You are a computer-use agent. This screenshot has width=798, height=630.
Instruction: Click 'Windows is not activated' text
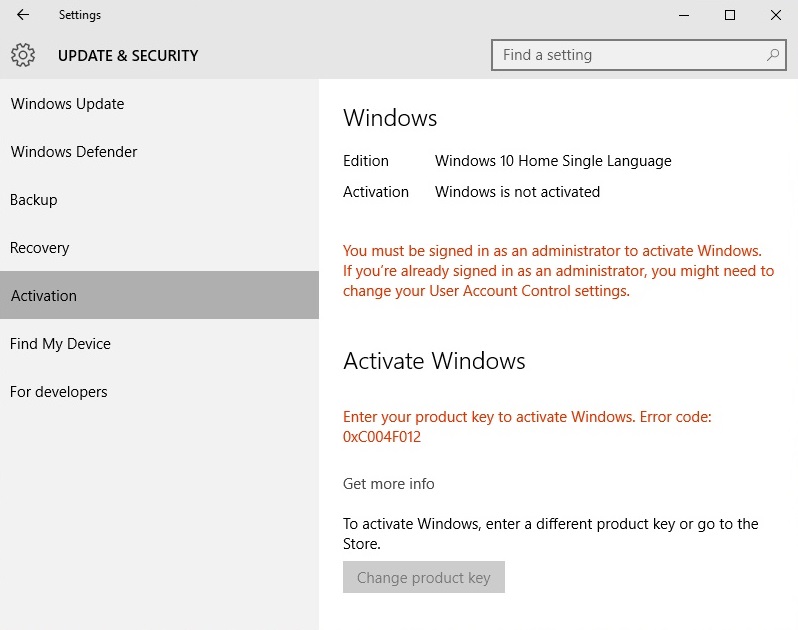pyautogui.click(x=518, y=192)
